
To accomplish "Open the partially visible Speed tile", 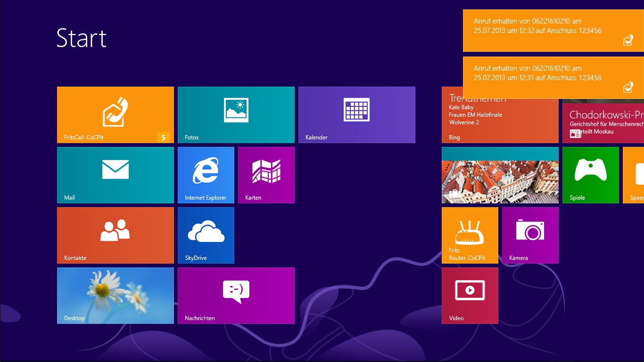I will point(633,175).
